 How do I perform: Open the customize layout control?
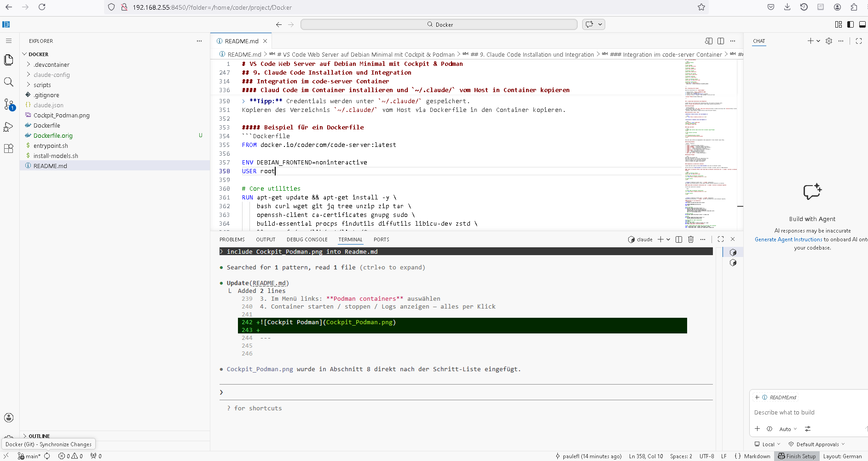click(x=839, y=24)
